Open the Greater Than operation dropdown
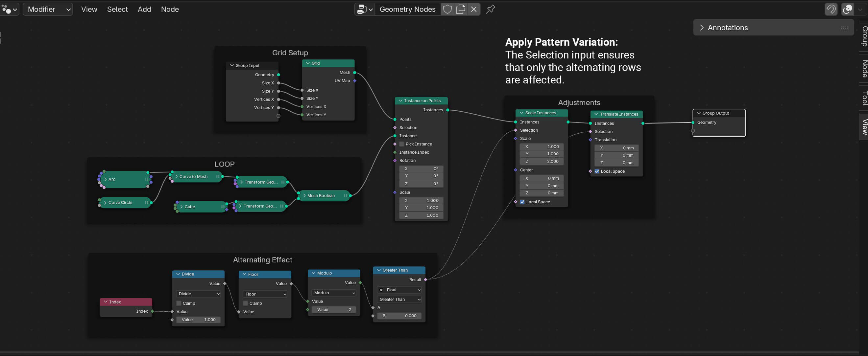The height and width of the screenshot is (356, 868). (x=399, y=300)
